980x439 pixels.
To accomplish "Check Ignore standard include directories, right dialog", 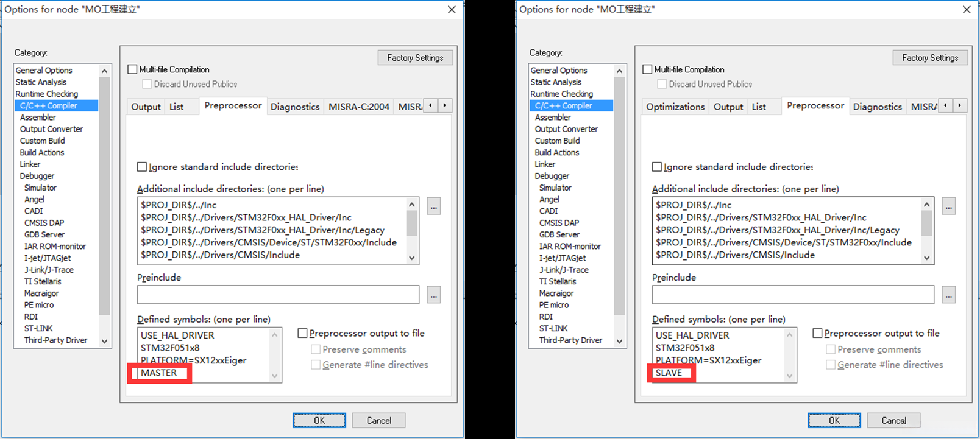I will point(657,167).
